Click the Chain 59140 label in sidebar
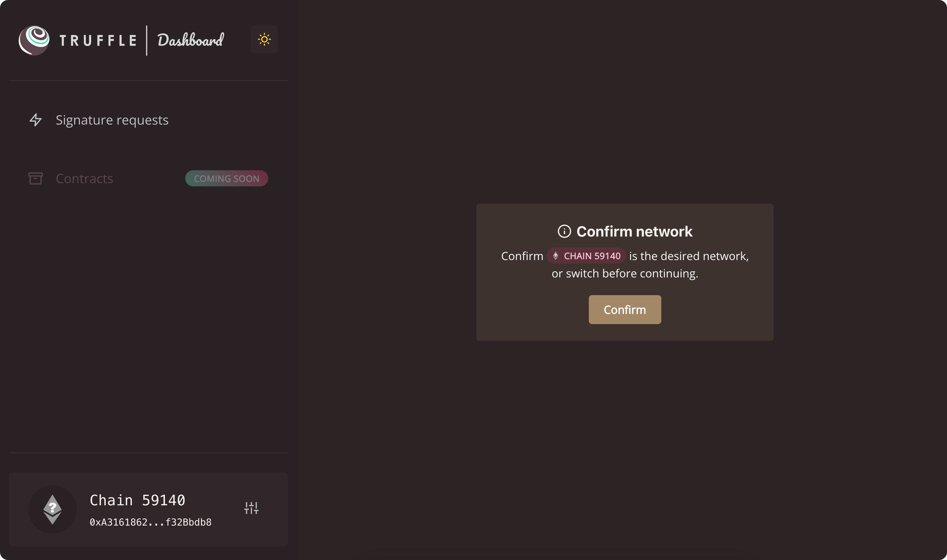Viewport: 947px width, 560px height. point(138,500)
